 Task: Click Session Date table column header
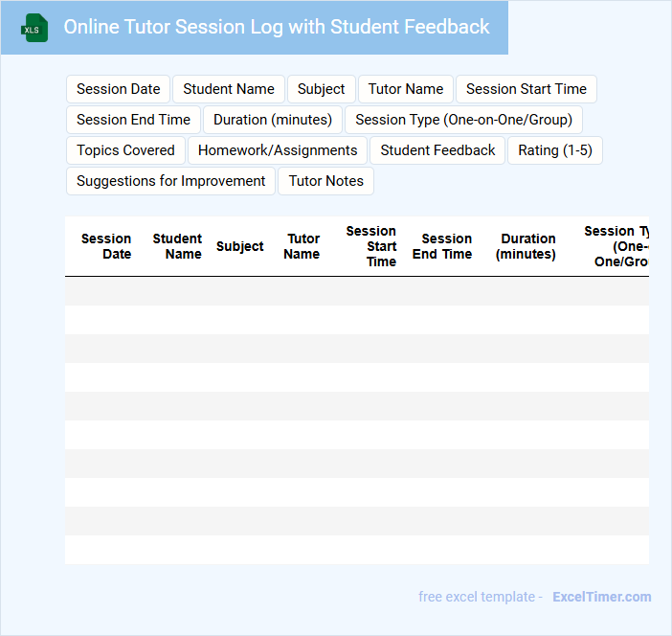click(x=106, y=246)
